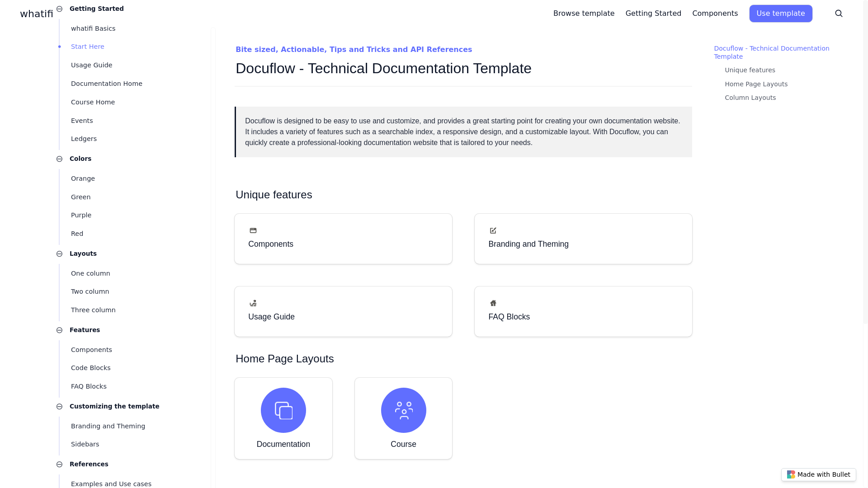Open Three column layout page
Screen dimensions: 868x488
point(93,310)
